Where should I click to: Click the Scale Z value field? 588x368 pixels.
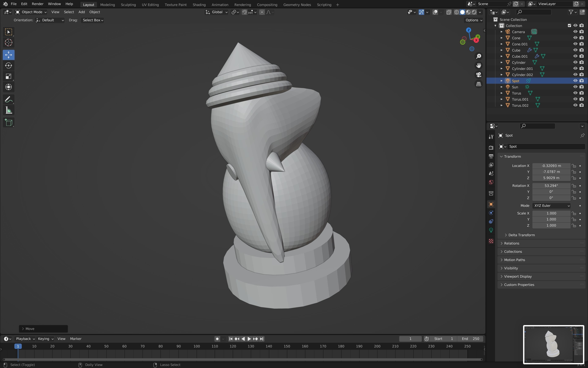551,226
